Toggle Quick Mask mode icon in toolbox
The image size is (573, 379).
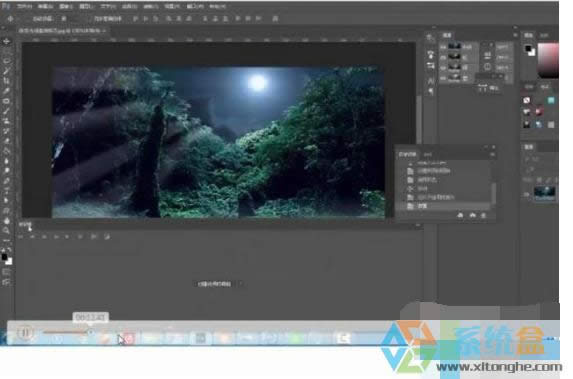[7, 272]
